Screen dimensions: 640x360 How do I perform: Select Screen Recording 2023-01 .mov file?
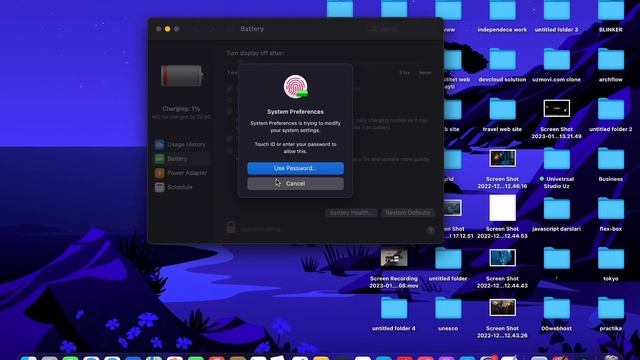pos(394,258)
